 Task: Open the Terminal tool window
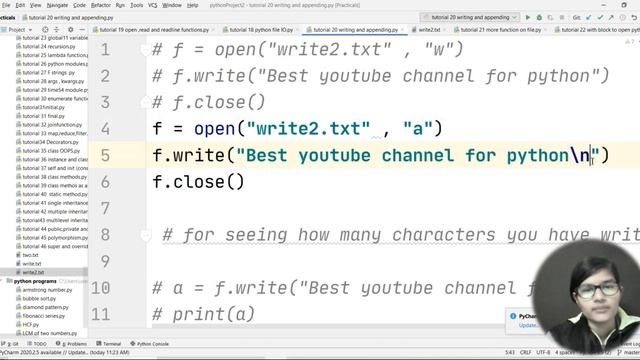click(109, 344)
